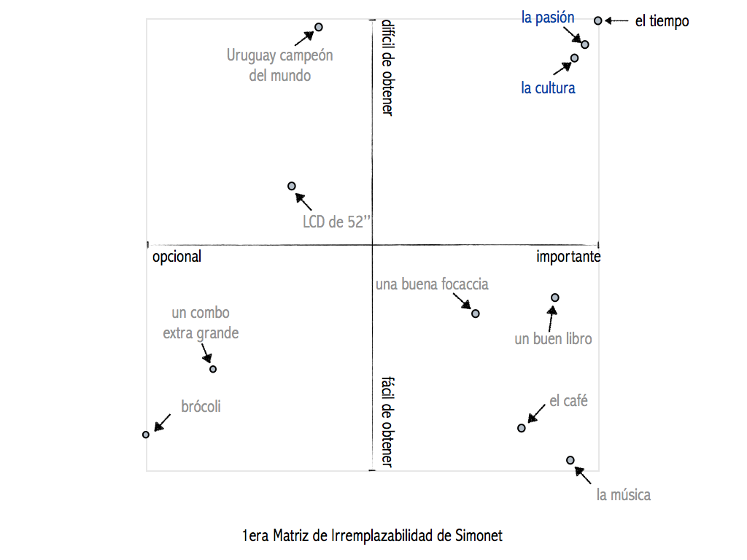
Task: Select the Uruguay campeón del mundo point
Action: point(319,27)
